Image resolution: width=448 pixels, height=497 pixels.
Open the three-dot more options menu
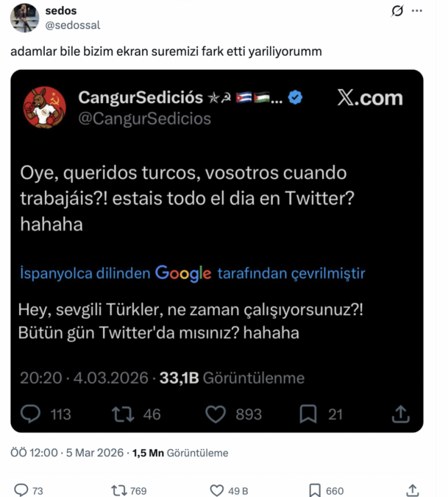(x=418, y=11)
